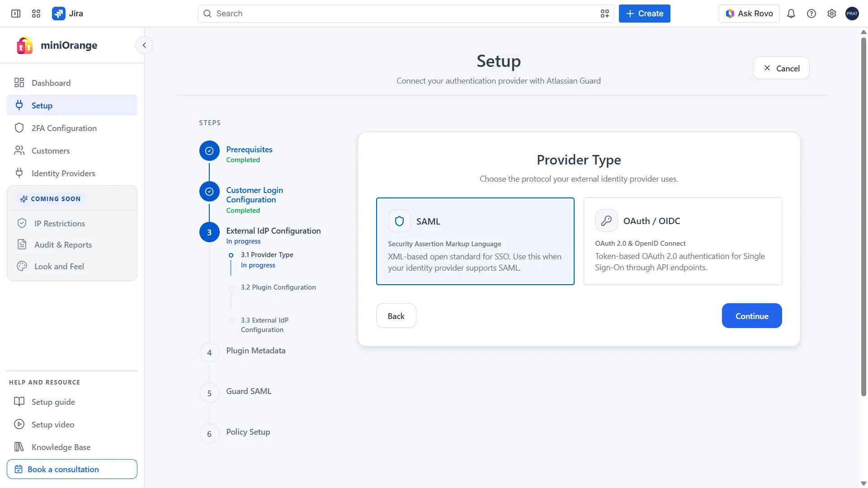Image resolution: width=868 pixels, height=488 pixels.
Task: Open the help question mark icon
Action: pyautogui.click(x=811, y=14)
